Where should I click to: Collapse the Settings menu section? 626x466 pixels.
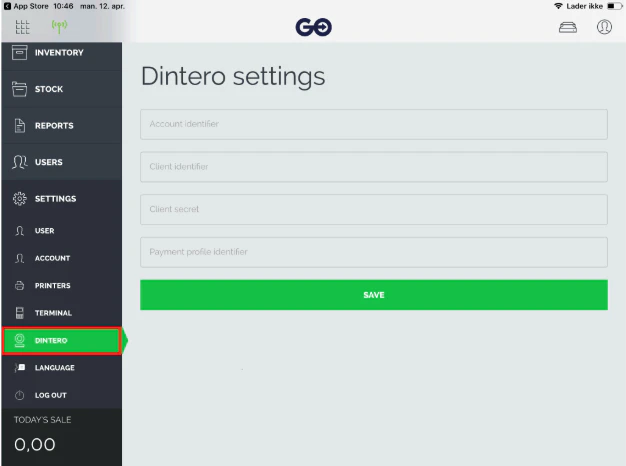click(x=62, y=198)
